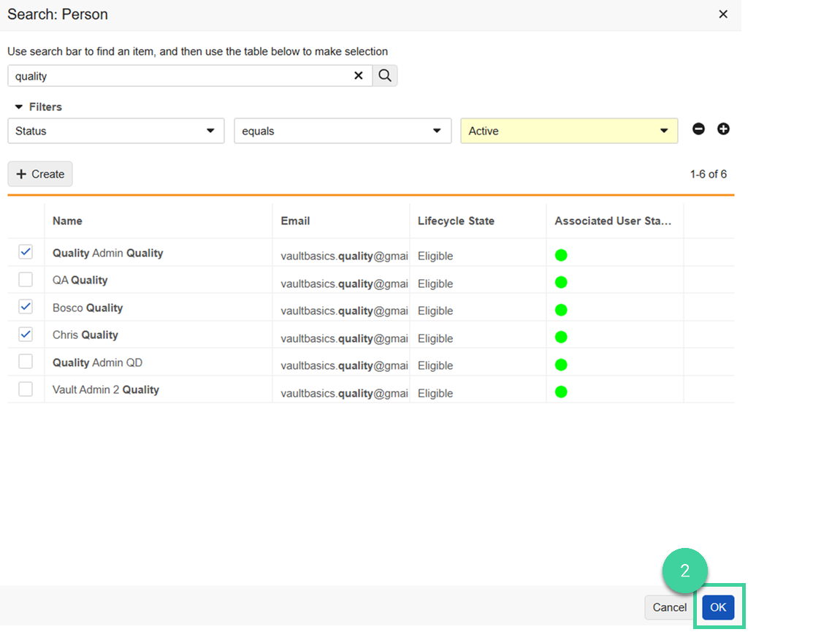This screenshot has width=840, height=632.
Task: Click green status dot for Quality Admin Quality
Action: [x=561, y=255]
